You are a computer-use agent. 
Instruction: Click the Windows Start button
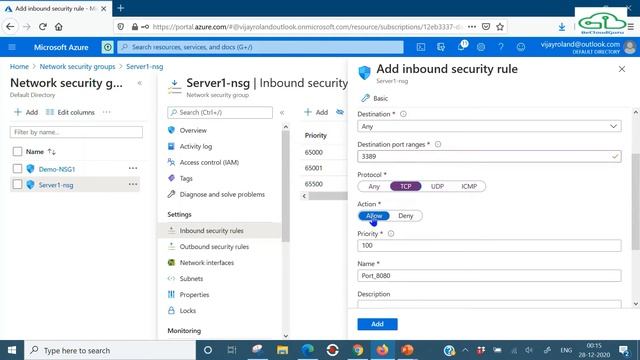12,350
